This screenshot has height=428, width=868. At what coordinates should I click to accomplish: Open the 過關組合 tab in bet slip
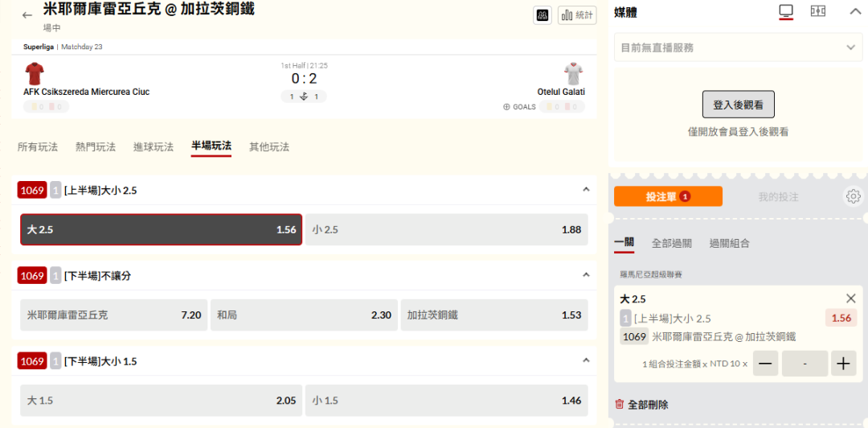[729, 243]
